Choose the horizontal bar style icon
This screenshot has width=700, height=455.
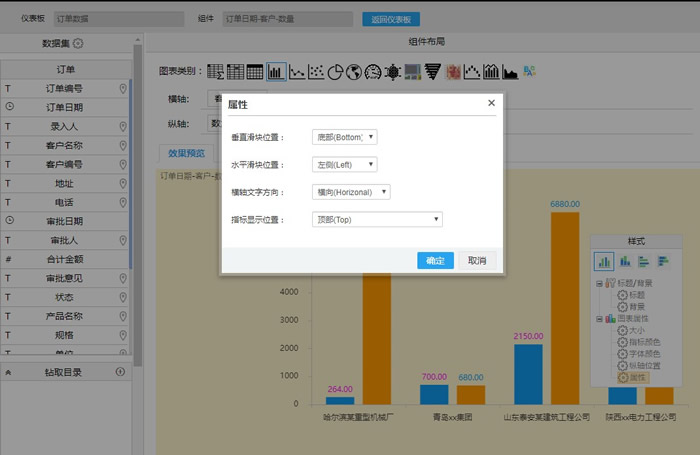pos(644,261)
